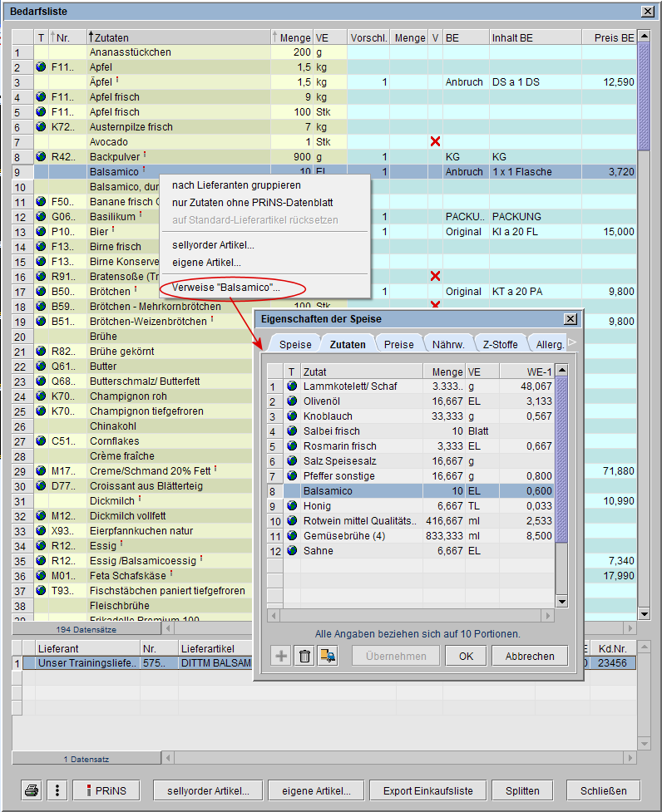Switch to the Preise tab
662x812 pixels.
pos(399,344)
